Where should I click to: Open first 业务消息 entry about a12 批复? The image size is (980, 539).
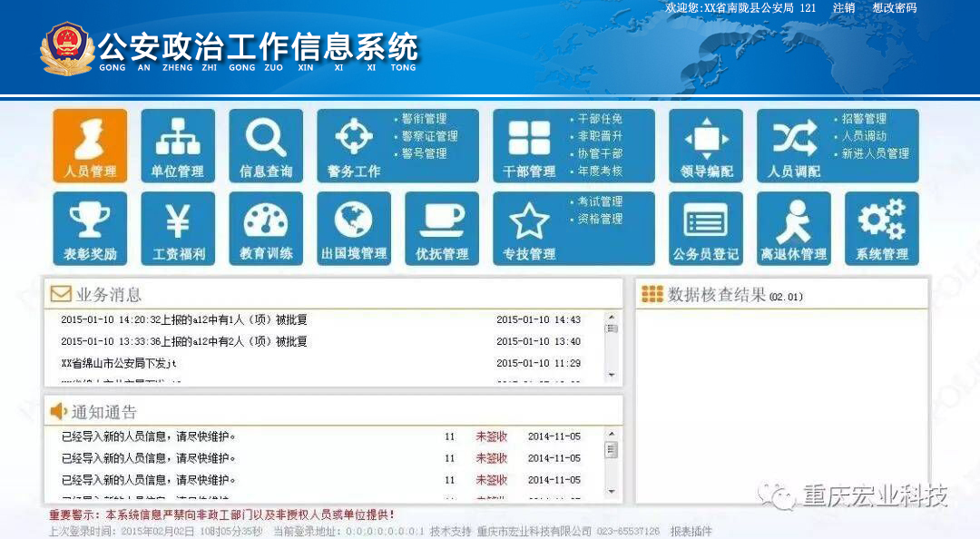184,319
